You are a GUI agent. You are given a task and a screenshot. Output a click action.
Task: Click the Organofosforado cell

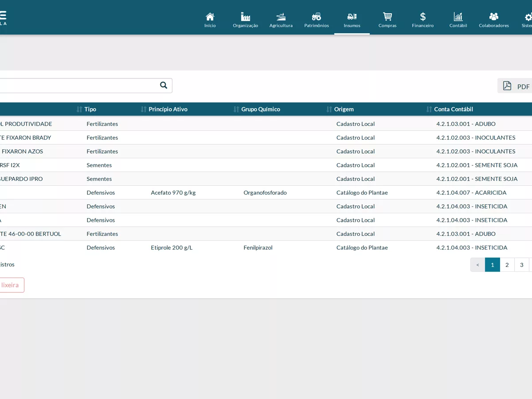pos(265,192)
